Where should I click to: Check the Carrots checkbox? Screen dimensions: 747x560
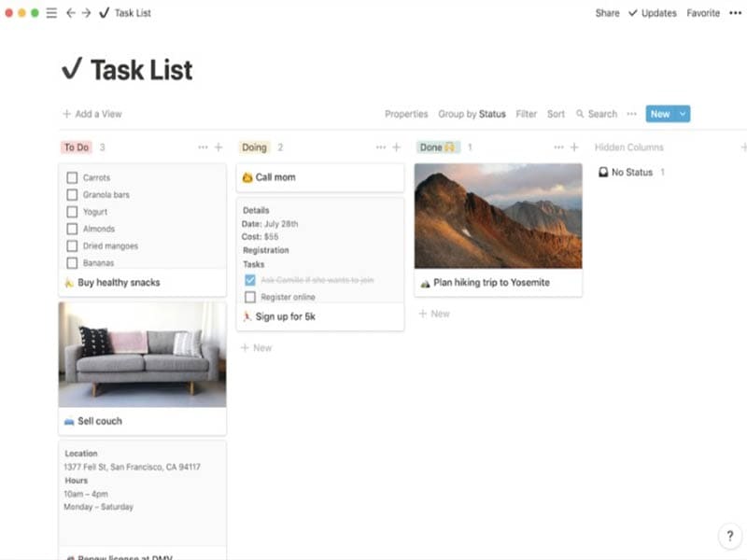pos(72,177)
